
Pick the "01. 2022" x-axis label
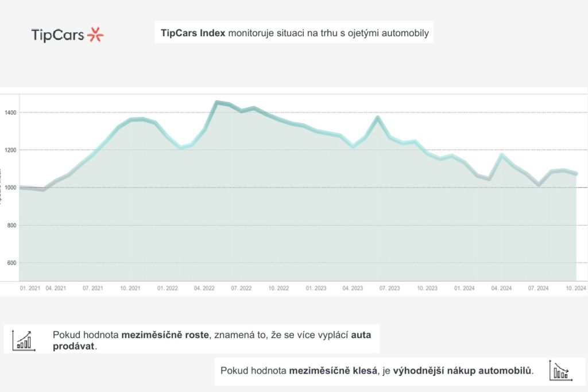point(168,288)
